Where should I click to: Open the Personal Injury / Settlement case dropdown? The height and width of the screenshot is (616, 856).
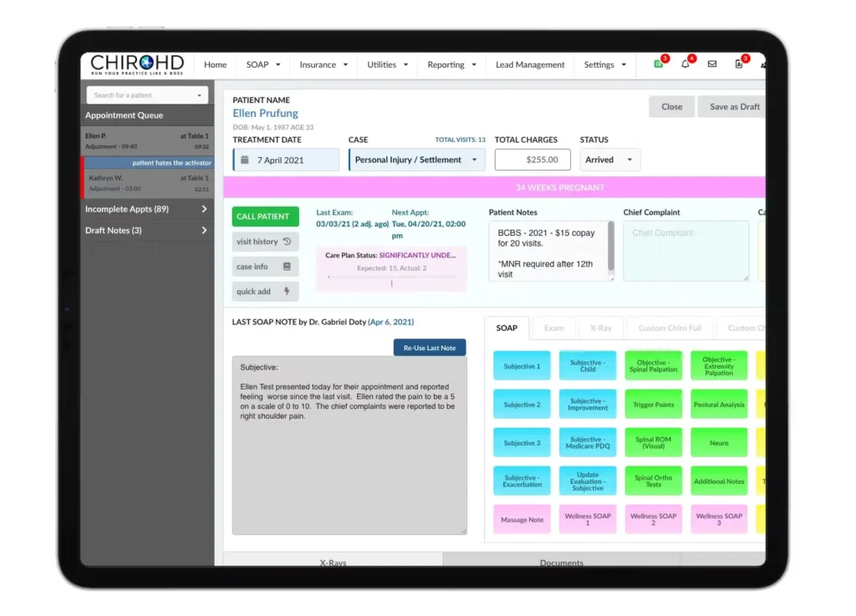415,160
